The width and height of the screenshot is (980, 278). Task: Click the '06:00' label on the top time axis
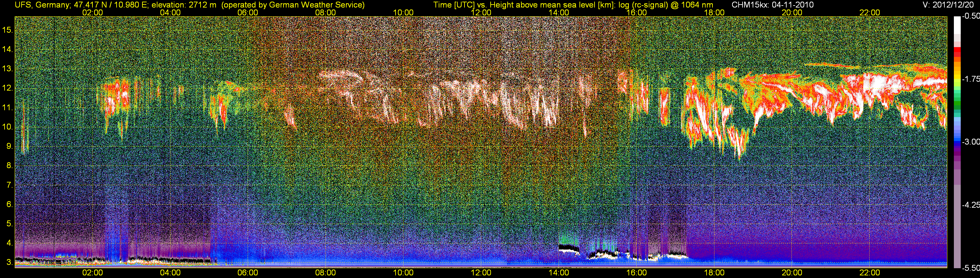click(248, 12)
